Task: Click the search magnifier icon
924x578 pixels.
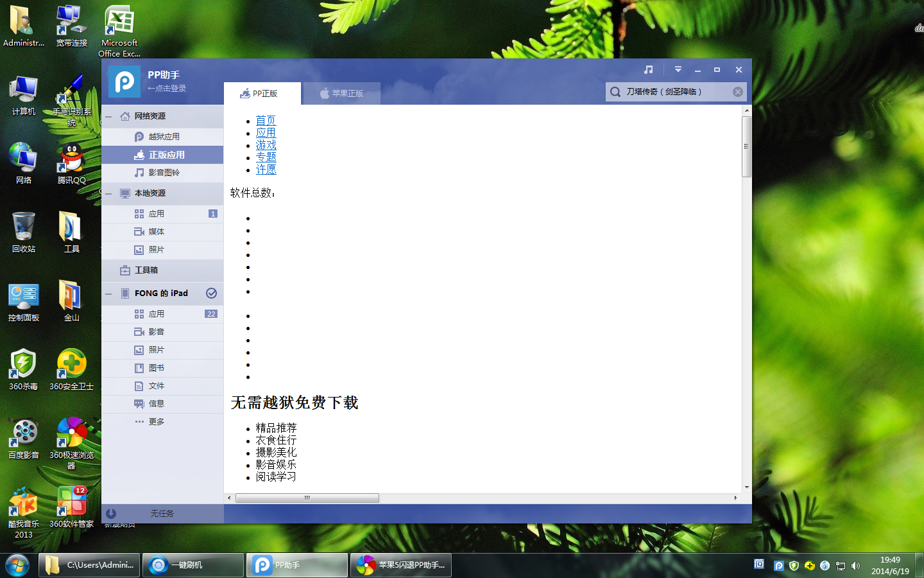Action: tap(615, 92)
